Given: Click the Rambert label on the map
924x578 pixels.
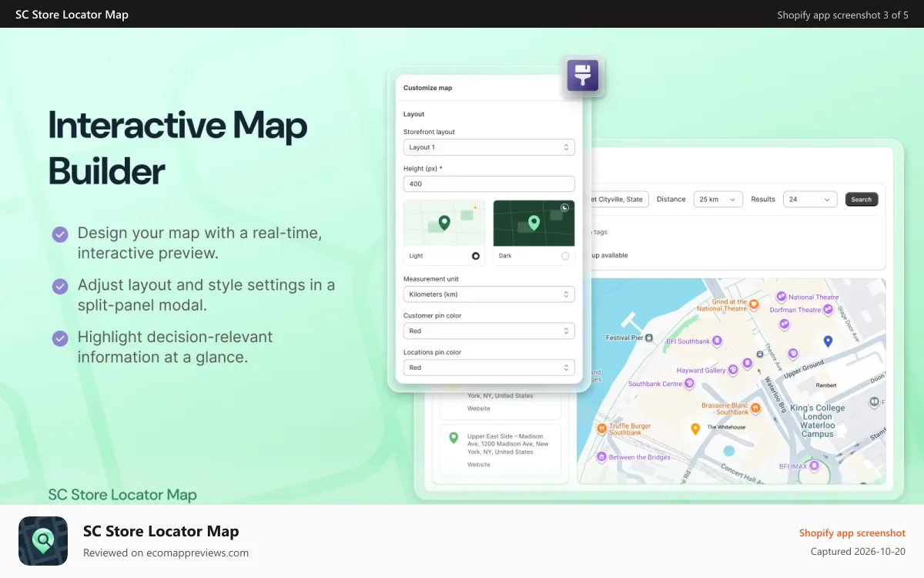Looking at the screenshot, I should (x=826, y=387).
